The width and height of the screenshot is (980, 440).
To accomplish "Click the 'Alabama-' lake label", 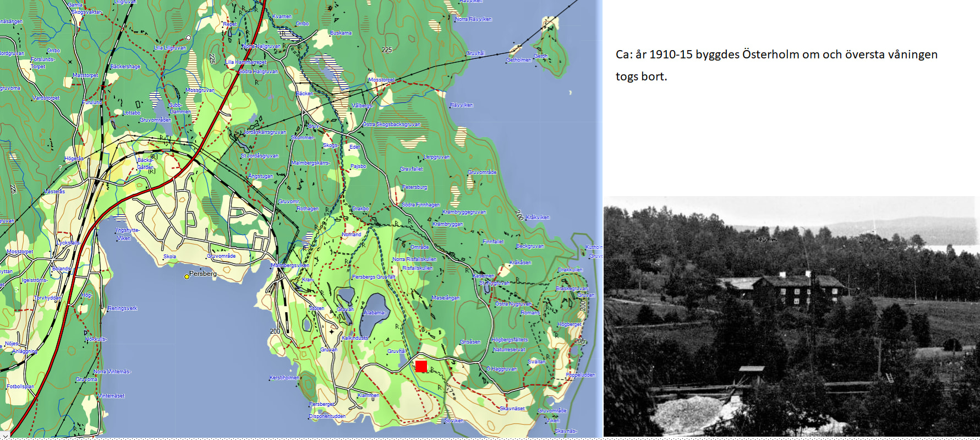I will [x=375, y=313].
